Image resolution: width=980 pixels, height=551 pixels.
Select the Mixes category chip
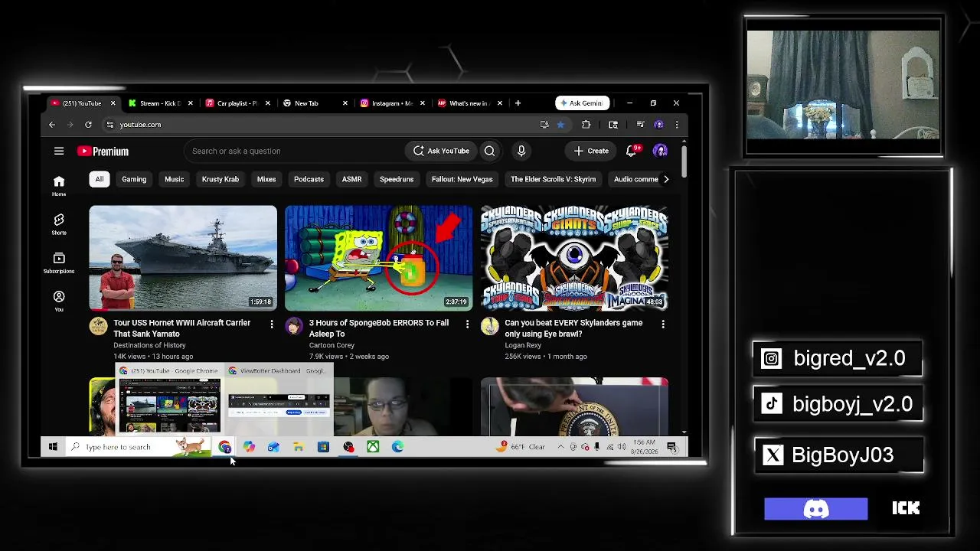tap(266, 179)
